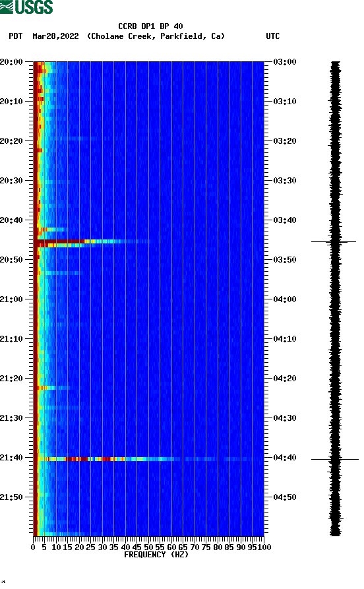Click the '21:10' PDT time label
This screenshot has width=364, height=589.
(11, 339)
